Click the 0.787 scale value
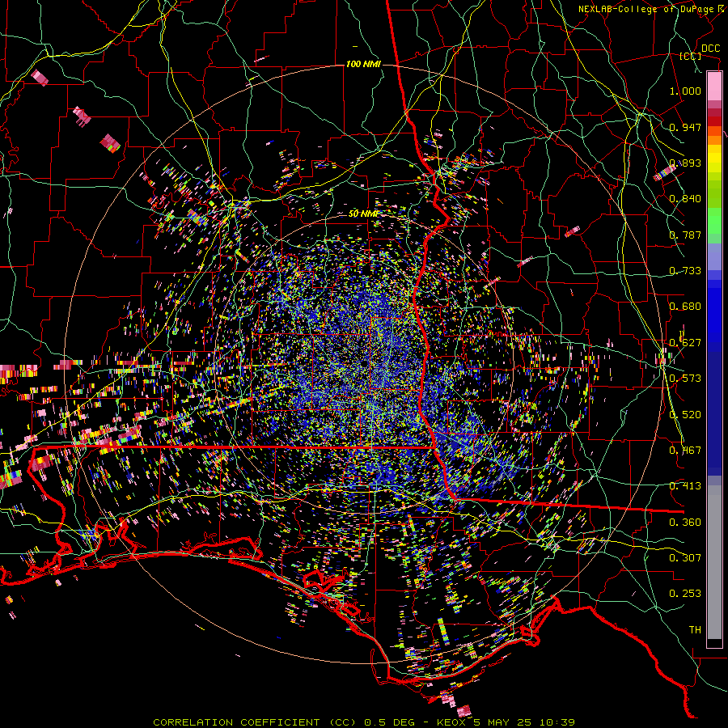This screenshot has height=728, width=728. point(685,235)
